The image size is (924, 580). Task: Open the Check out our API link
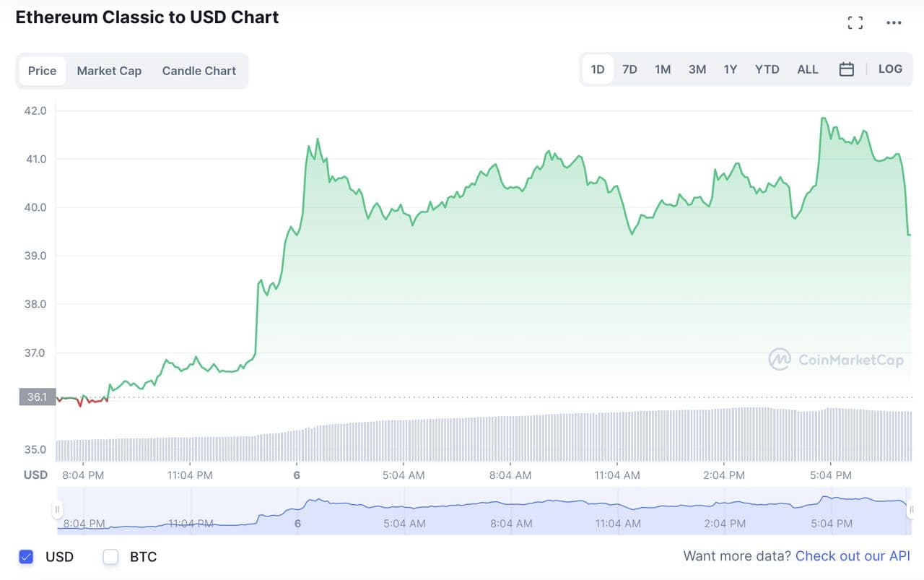[853, 556]
